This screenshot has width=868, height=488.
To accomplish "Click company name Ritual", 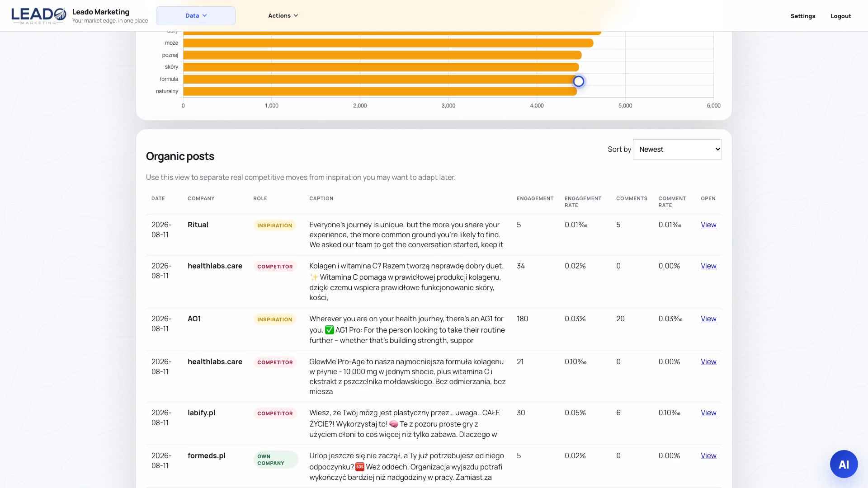I will click(x=198, y=225).
